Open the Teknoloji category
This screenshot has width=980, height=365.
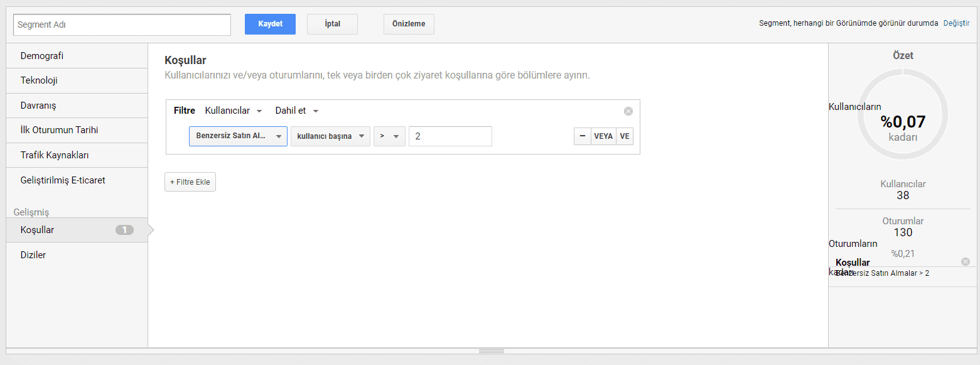[x=39, y=80]
